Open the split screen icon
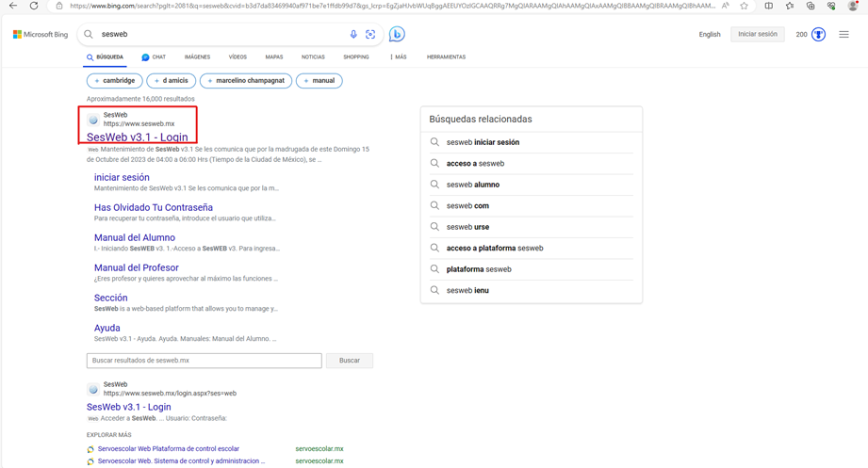Screen dimensions: 868x468 point(769,6)
